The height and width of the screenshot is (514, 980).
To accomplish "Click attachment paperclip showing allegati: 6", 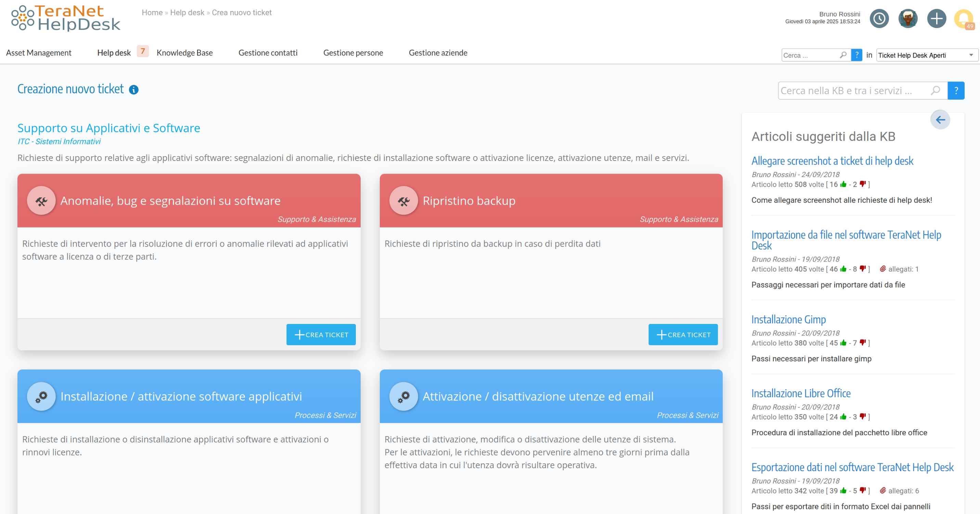I will pos(882,490).
